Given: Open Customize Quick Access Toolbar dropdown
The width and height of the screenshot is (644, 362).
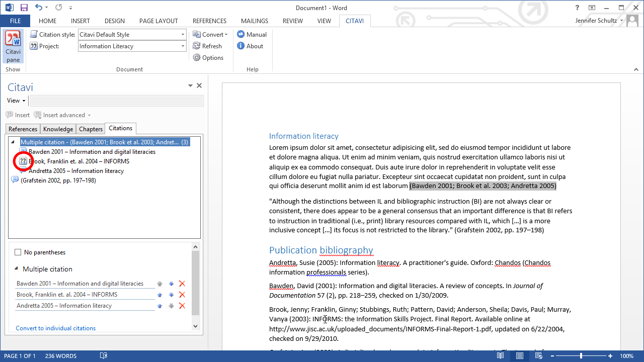Looking at the screenshot, I should click(x=70, y=8).
